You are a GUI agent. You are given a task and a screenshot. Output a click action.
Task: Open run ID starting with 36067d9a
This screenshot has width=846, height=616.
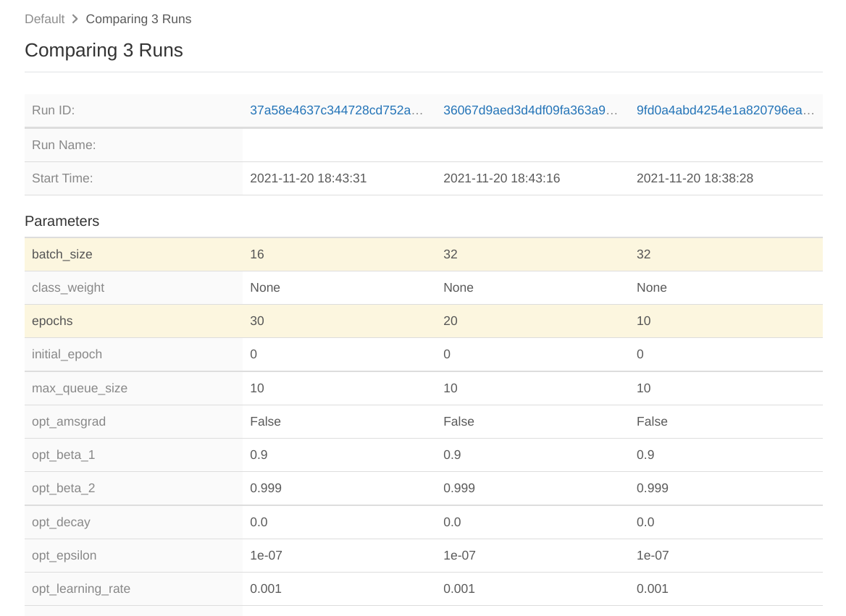pos(530,111)
